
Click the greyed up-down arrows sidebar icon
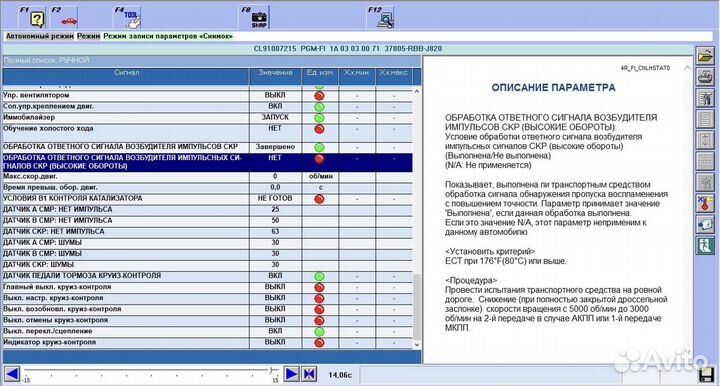pyautogui.click(x=705, y=140)
